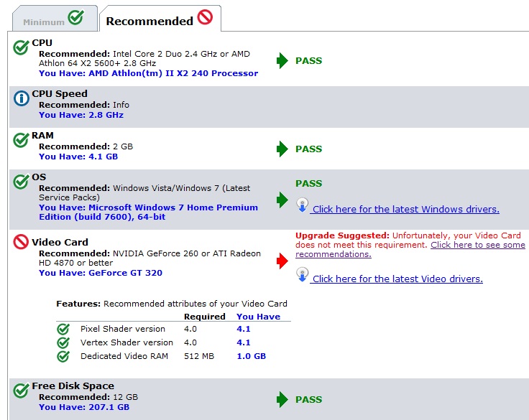Select the Recommended tab
Viewport: 529px width, 420px height.
pos(160,19)
